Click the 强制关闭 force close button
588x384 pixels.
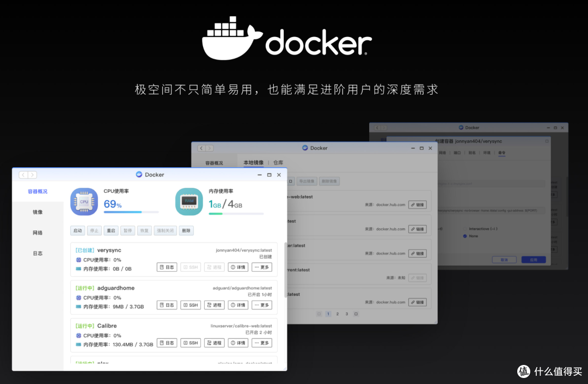[166, 230]
